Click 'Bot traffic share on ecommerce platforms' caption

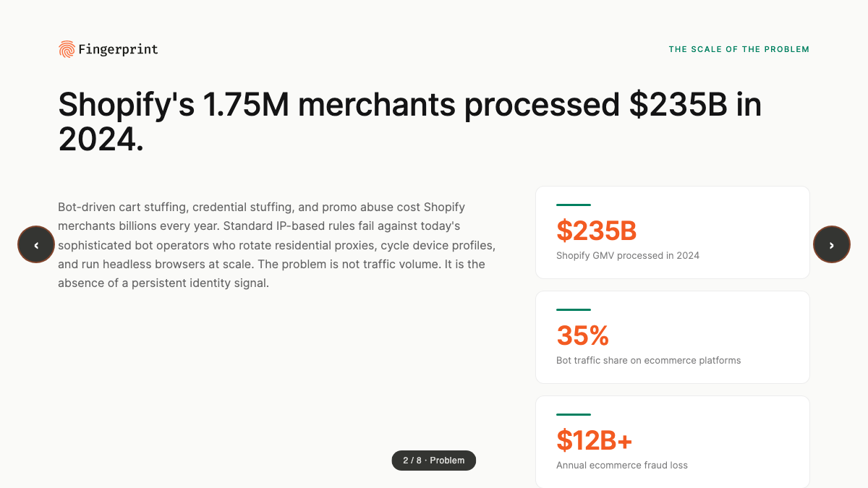coord(649,360)
